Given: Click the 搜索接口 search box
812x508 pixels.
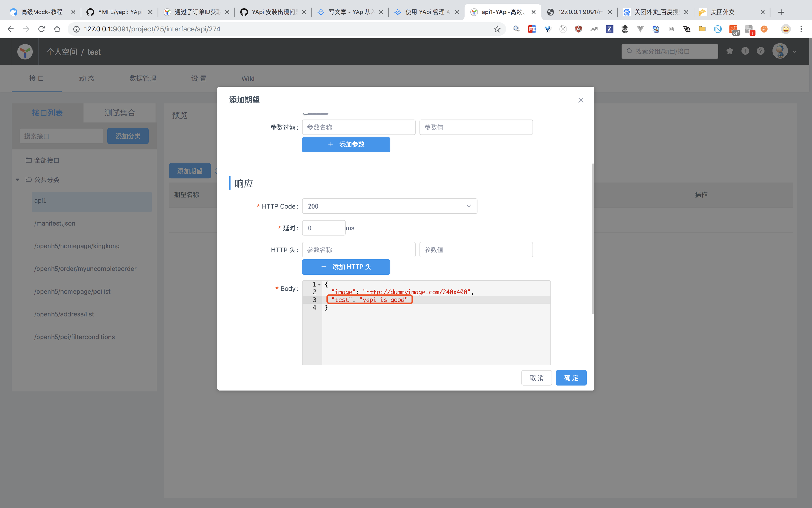Looking at the screenshot, I should (61, 136).
